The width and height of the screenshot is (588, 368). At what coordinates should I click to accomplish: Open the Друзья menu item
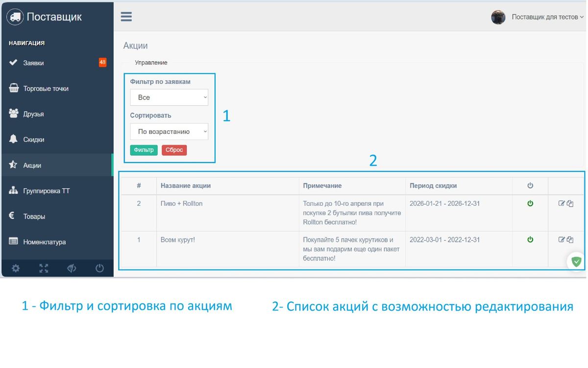point(57,114)
